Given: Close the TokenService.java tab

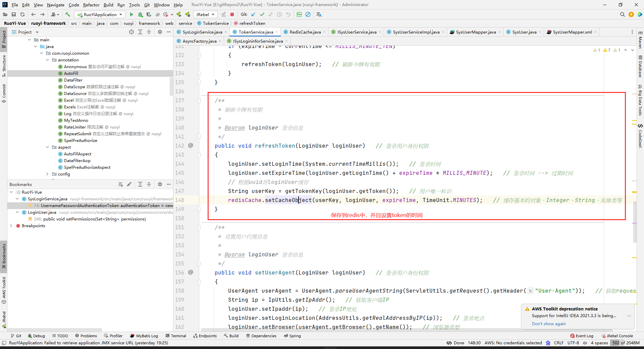Looking at the screenshot, I should pyautogui.click(x=277, y=32).
